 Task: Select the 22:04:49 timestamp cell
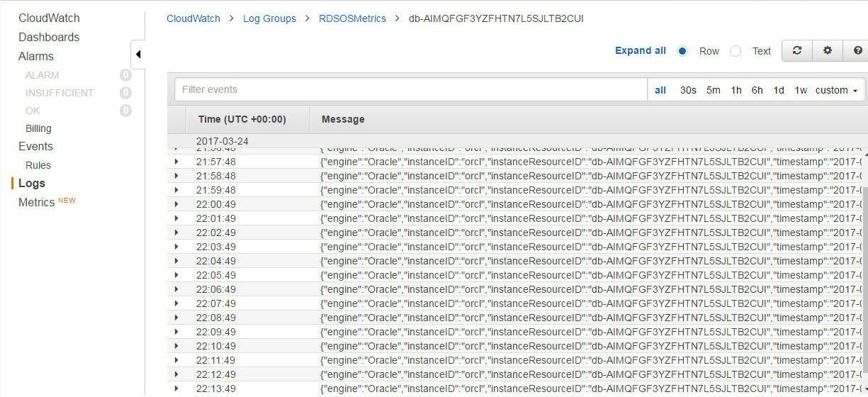click(x=216, y=261)
